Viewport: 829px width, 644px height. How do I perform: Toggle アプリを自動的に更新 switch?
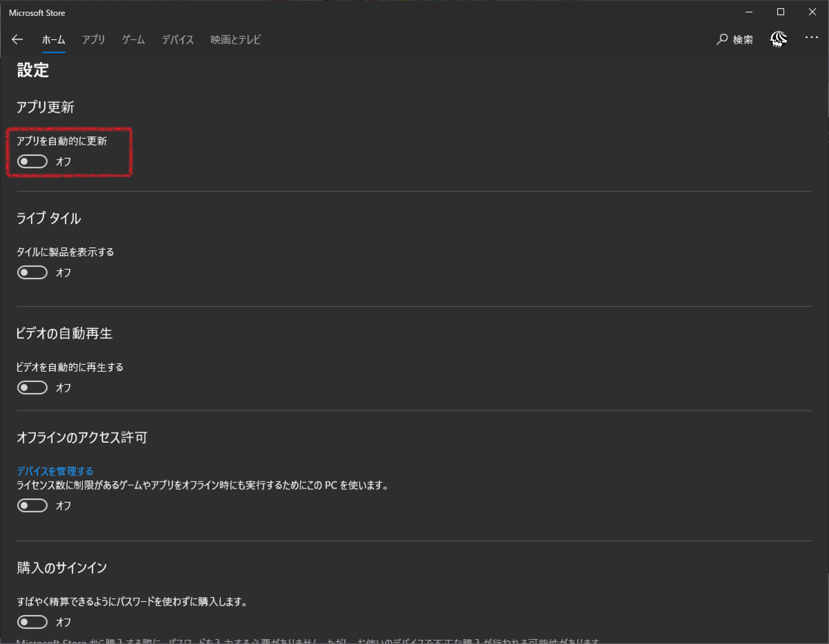click(32, 162)
